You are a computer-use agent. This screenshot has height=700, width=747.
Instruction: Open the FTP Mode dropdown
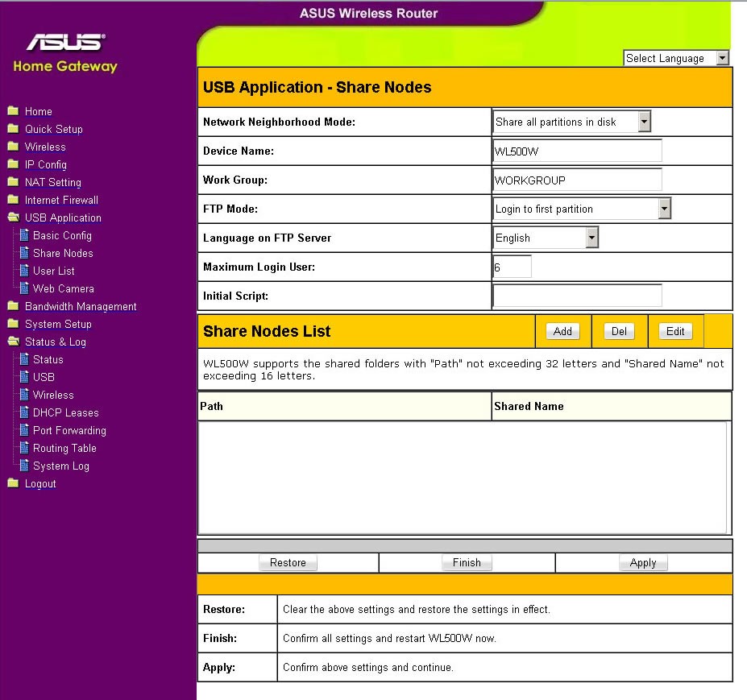[582, 209]
